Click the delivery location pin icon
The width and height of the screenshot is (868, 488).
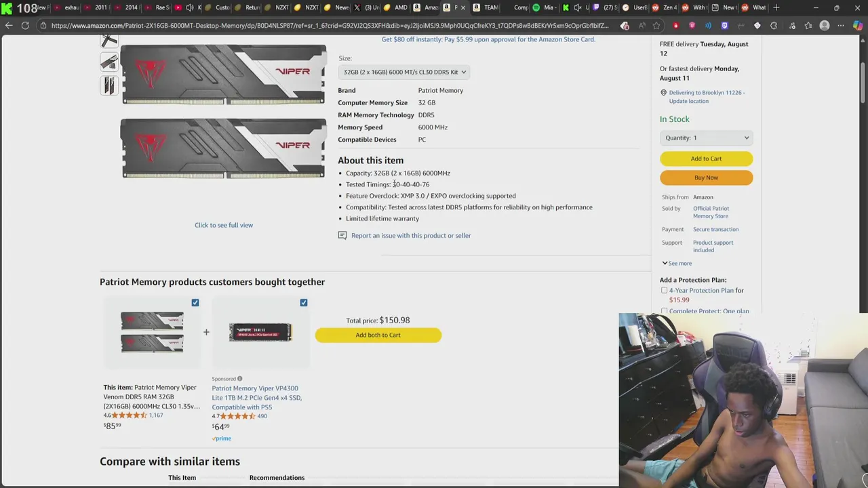[663, 93]
